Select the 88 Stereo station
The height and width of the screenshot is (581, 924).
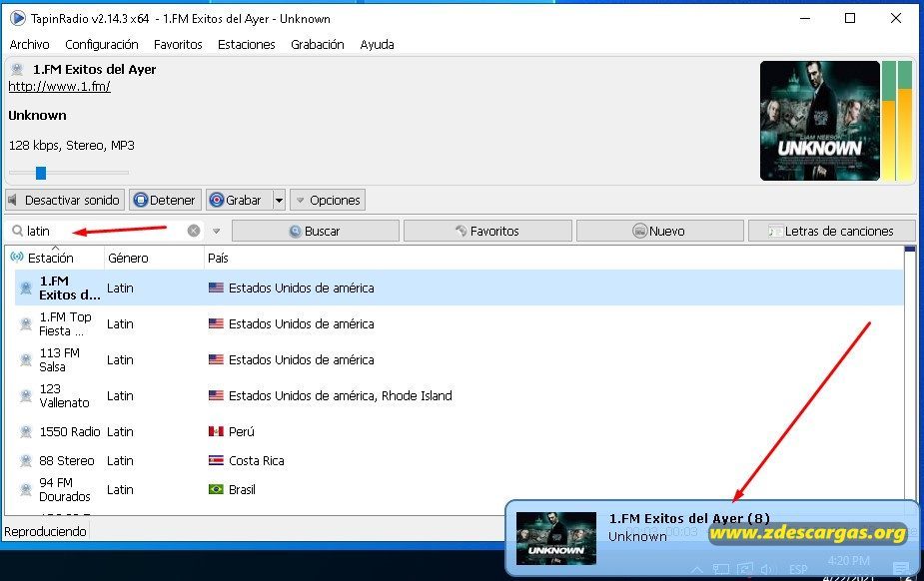[460, 460]
